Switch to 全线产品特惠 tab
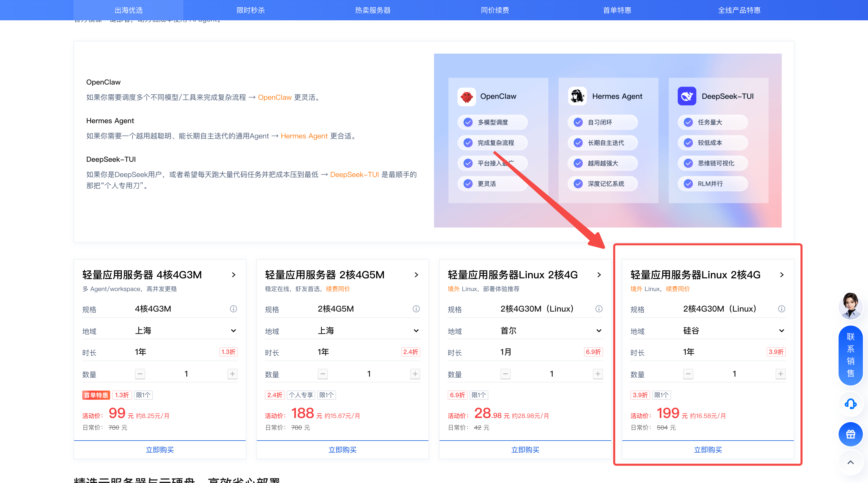 (739, 10)
